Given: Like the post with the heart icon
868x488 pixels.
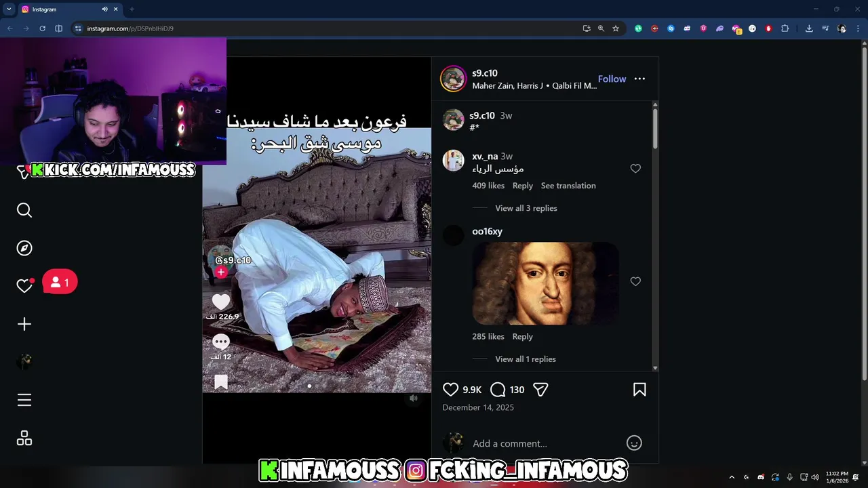Looking at the screenshot, I should (x=450, y=390).
